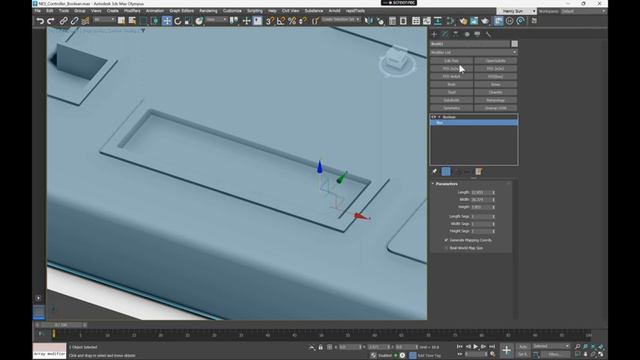Click the object color swatch beside name field
640x360 pixels.
[514, 44]
